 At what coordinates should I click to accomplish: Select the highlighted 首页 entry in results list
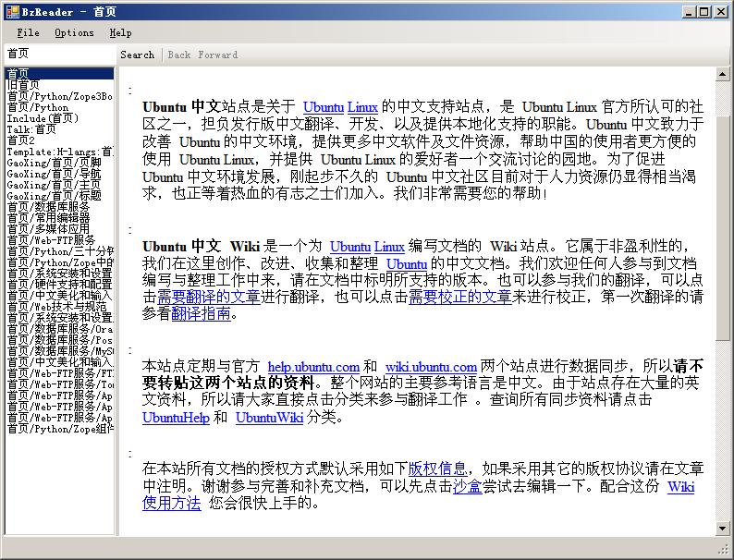(x=59, y=73)
